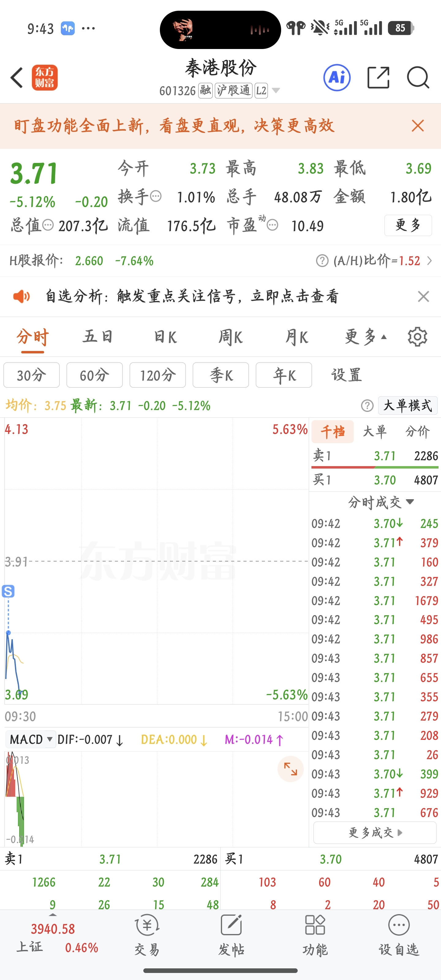Close the orange 盯盘功能 banner
This screenshot has width=441, height=980.
click(418, 126)
